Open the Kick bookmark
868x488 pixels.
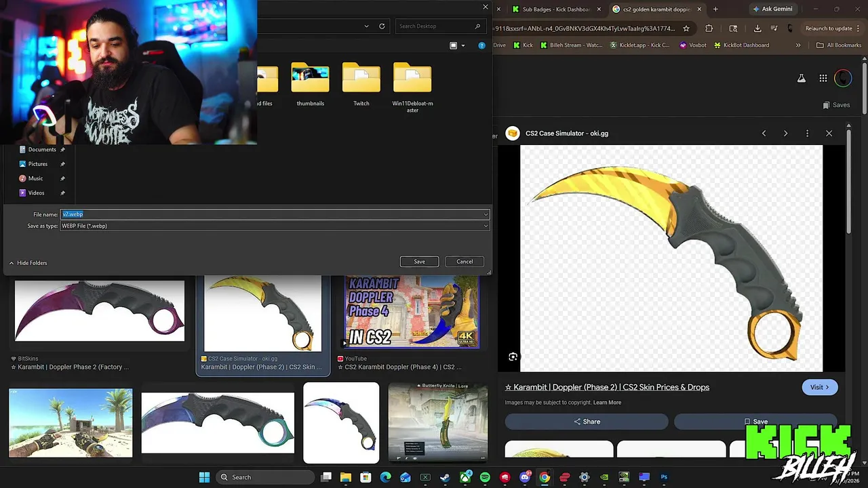point(523,45)
